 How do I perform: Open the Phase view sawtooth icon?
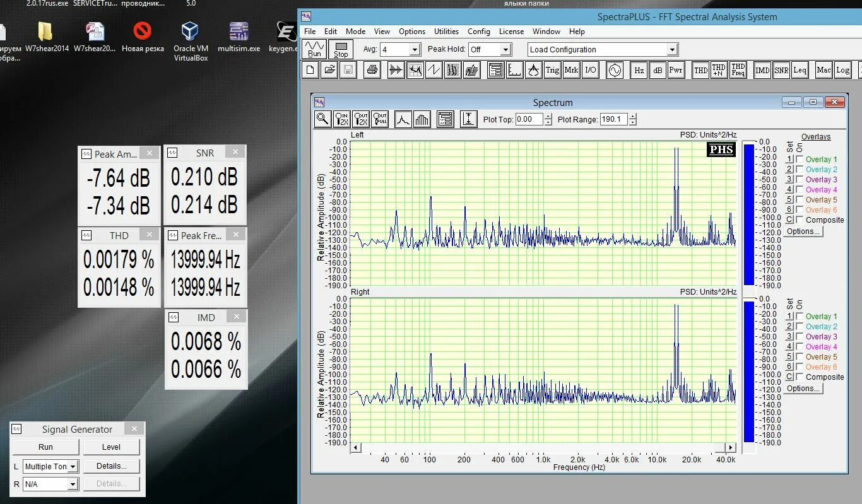[x=434, y=70]
